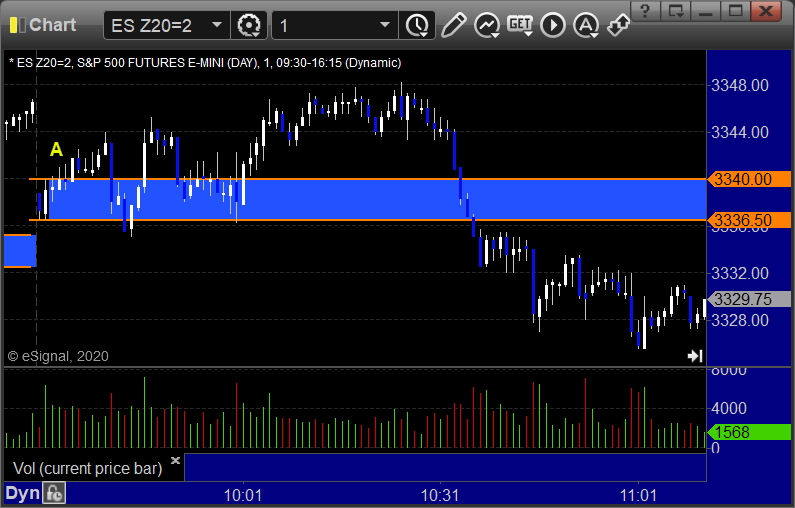Minimize the chart window
Screen dimensions: 795x508
click(705, 11)
